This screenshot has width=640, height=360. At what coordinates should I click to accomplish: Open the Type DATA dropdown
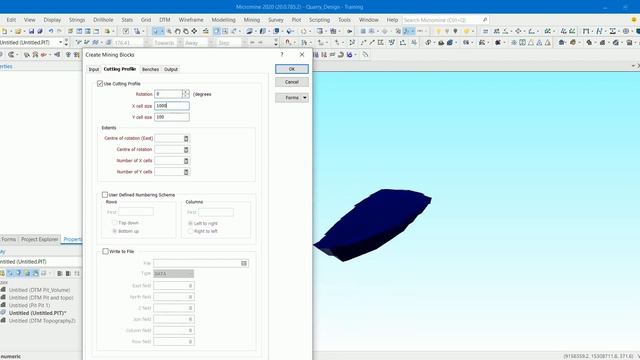pos(173,273)
